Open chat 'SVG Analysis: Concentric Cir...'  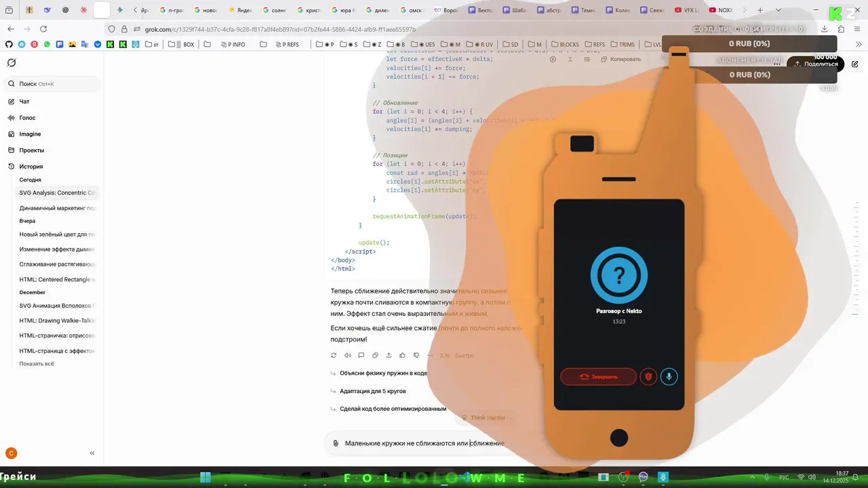[58, 193]
